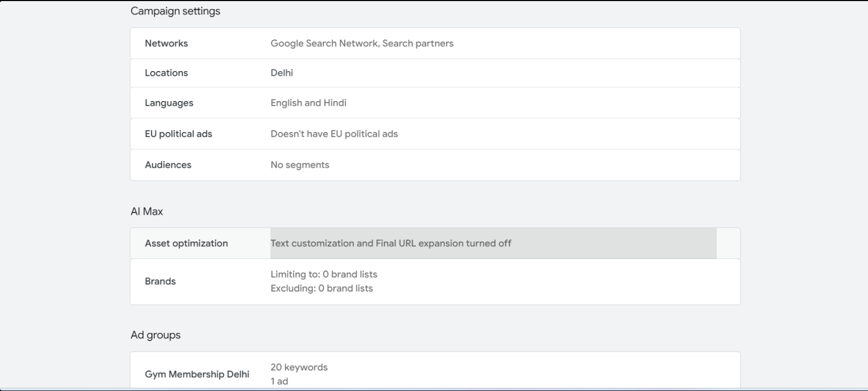Open the Brands settings row
This screenshot has width=868, height=391.
point(435,282)
